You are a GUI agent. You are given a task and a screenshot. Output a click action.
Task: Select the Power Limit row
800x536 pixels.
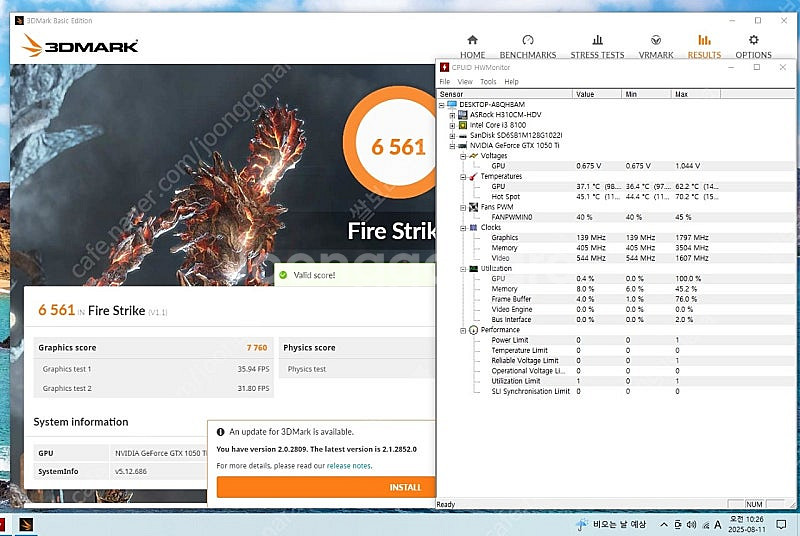(616, 340)
